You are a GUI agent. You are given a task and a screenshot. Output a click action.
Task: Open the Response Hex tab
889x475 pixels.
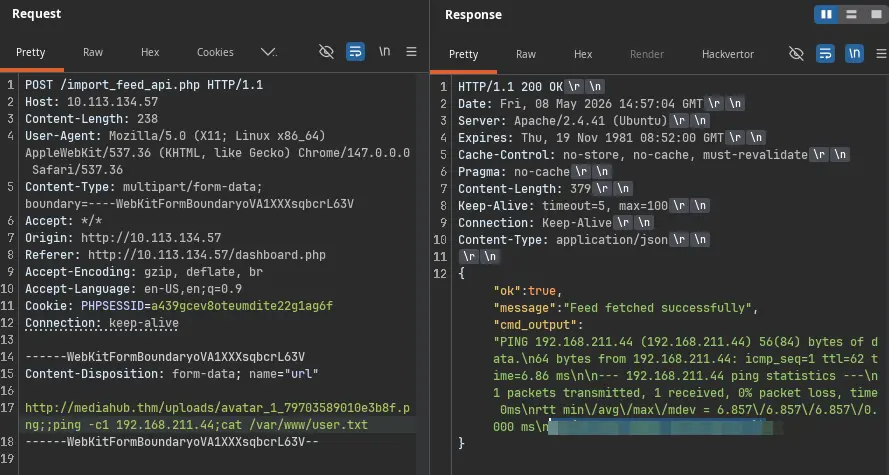coord(583,54)
